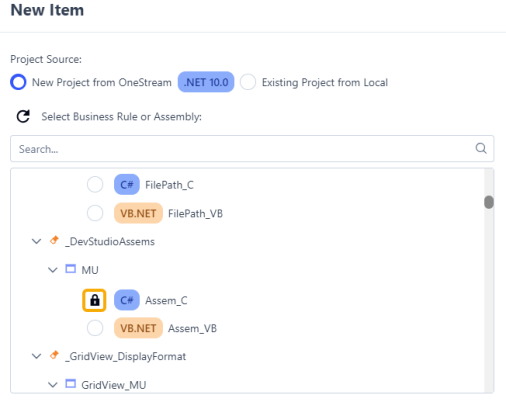Image resolution: width=506 pixels, height=402 pixels.
Task: Click the refresh icon beside Select Business Rule
Action: (x=23, y=116)
